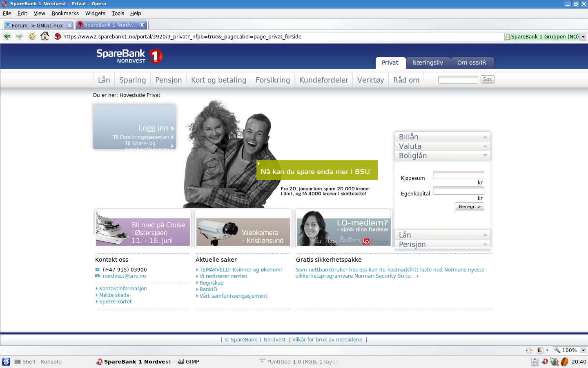Switch to GIMP in the taskbar
Screen dimensions: 588x368
point(188,361)
